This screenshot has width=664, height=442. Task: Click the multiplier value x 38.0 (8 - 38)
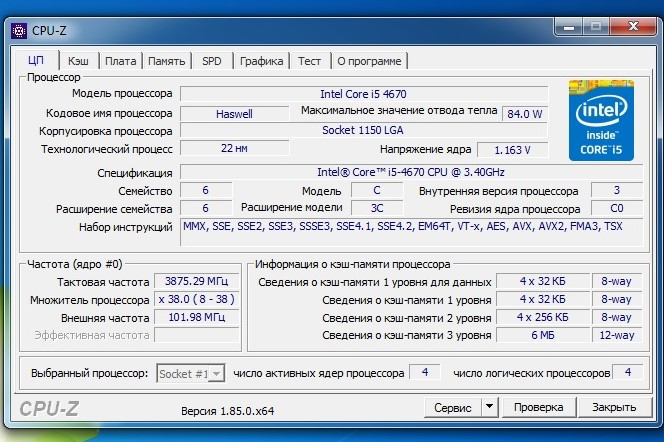[x=196, y=299]
